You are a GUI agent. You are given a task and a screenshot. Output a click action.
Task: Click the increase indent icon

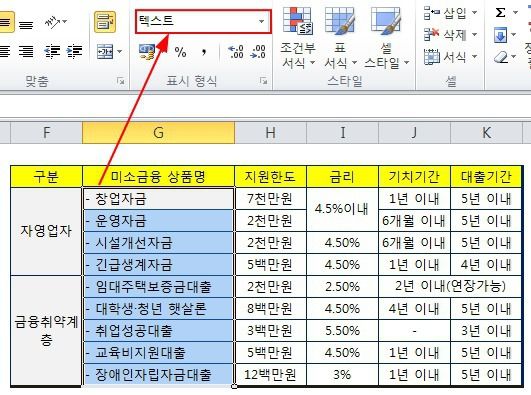tap(75, 51)
